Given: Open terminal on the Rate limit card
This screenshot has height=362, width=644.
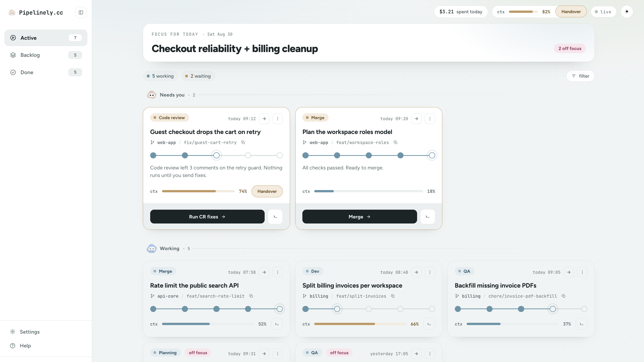Looking at the screenshot, I should (277, 324).
